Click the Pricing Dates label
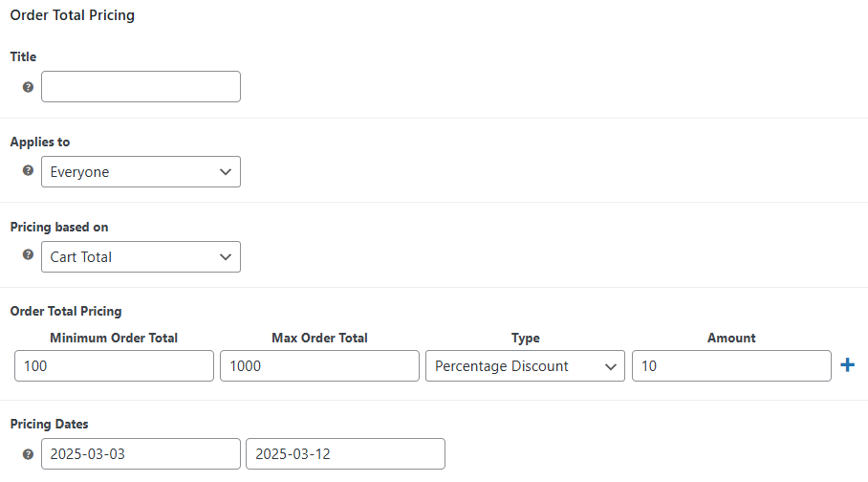This screenshot has height=482, width=868. 50,425
